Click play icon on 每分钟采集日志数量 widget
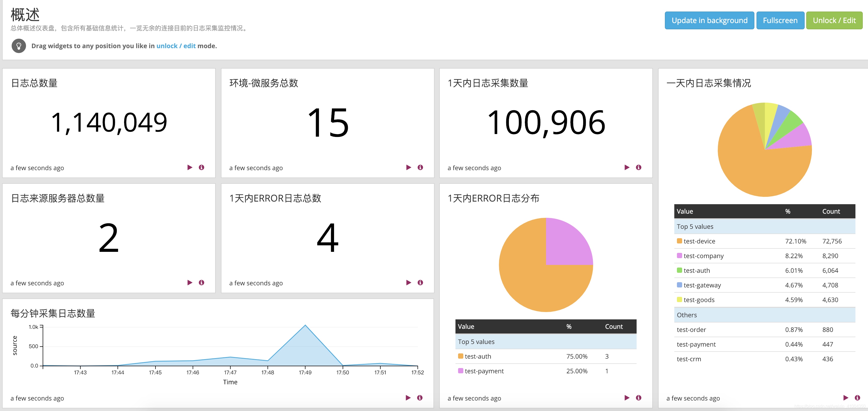 point(408,398)
